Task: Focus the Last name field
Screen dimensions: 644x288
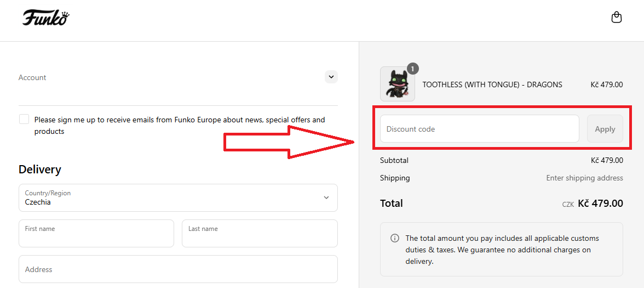Action: pos(260,233)
